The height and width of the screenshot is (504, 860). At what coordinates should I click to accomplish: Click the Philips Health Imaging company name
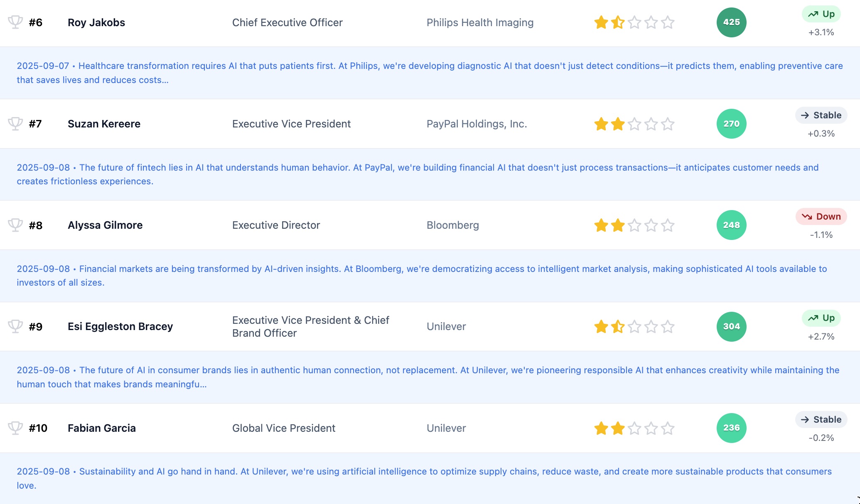(x=480, y=22)
